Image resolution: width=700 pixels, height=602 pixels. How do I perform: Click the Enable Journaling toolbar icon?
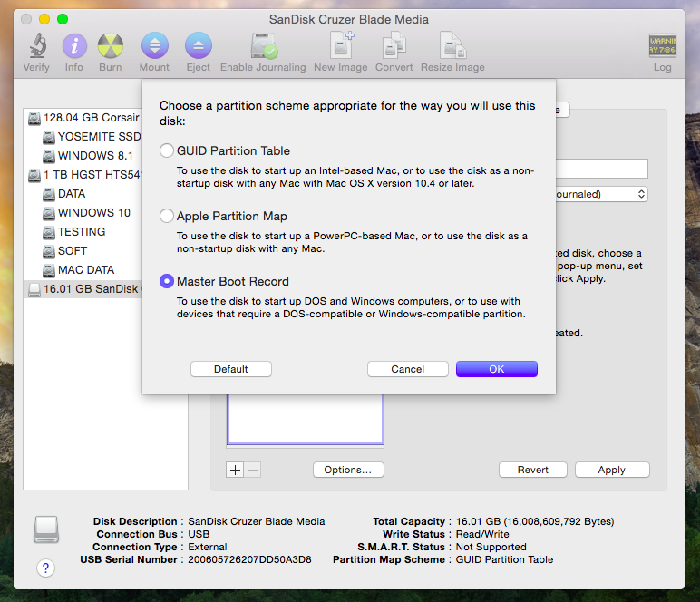click(x=263, y=45)
